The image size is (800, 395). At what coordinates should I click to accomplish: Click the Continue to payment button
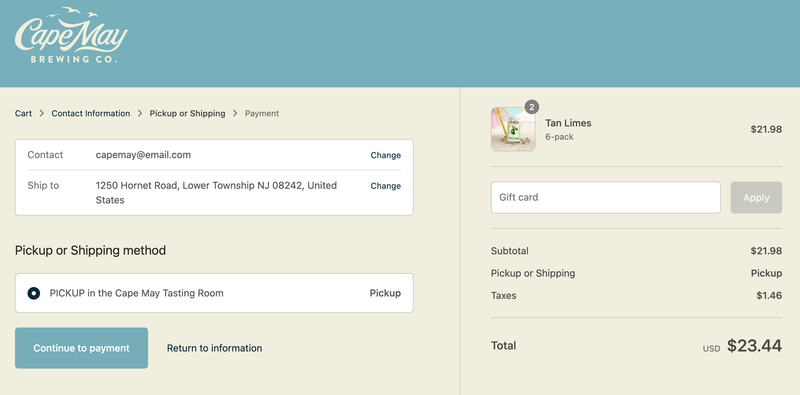coord(82,348)
